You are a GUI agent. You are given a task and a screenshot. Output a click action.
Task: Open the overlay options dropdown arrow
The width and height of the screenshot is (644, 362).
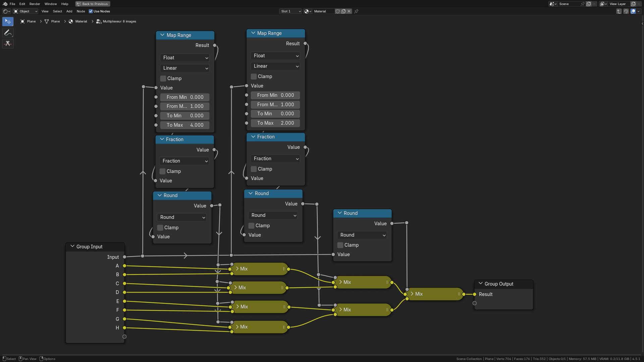tap(639, 11)
